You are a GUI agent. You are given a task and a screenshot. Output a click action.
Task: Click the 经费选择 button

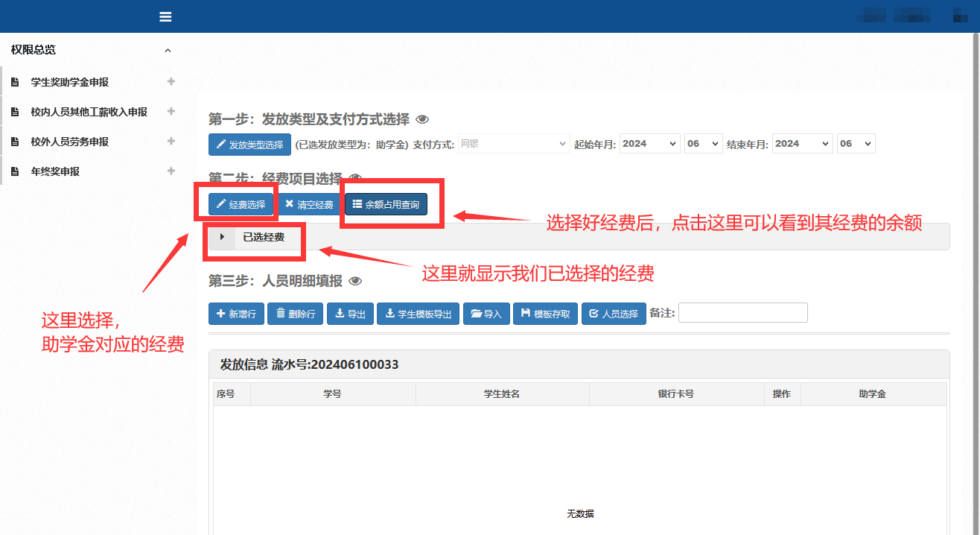[241, 204]
